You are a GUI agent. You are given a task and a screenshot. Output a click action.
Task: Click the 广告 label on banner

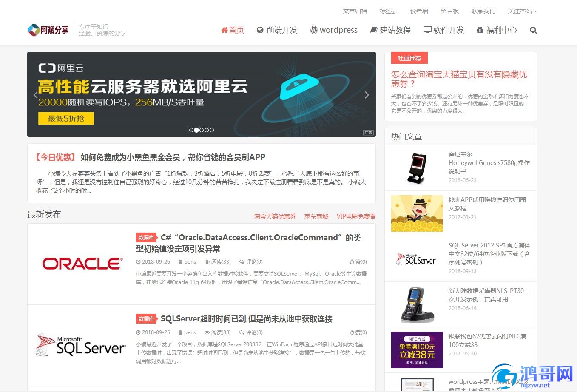(x=368, y=133)
